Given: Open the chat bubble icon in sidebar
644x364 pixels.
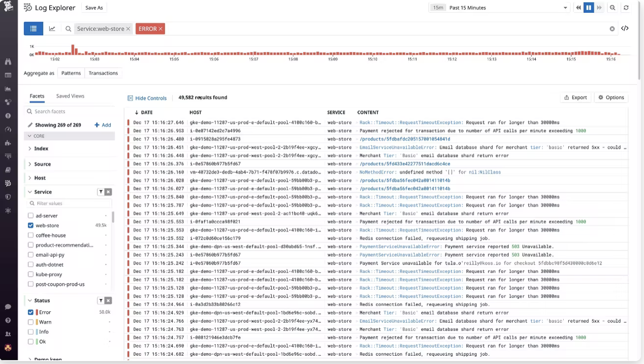Looking at the screenshot, I should (x=8, y=307).
